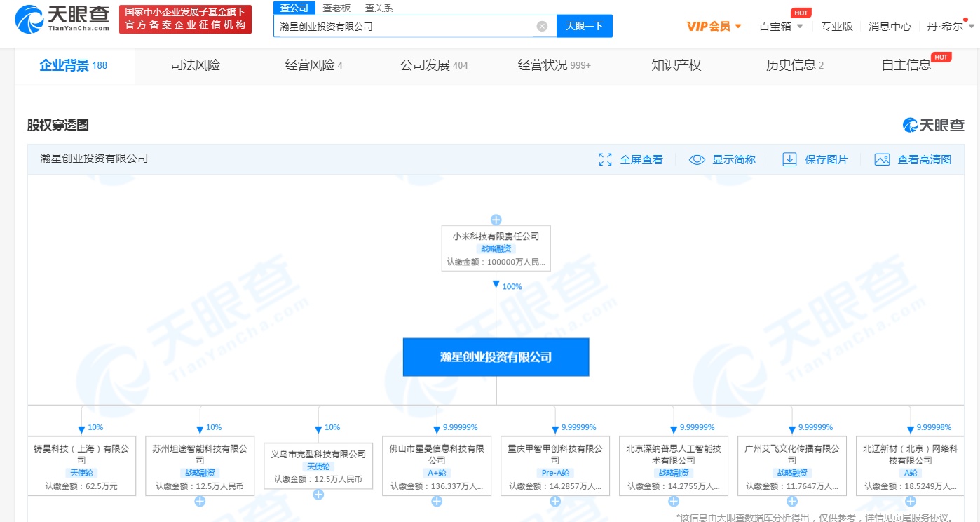Click A+轮 tag on 佛山市星曼 node
This screenshot has width=980, height=522.
point(437,473)
